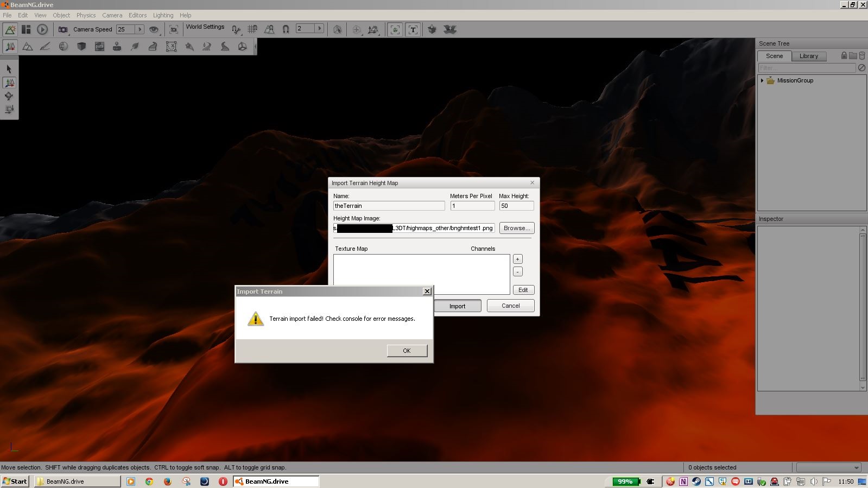
Task: Clear the Scene Tree filter icon
Action: coord(861,68)
